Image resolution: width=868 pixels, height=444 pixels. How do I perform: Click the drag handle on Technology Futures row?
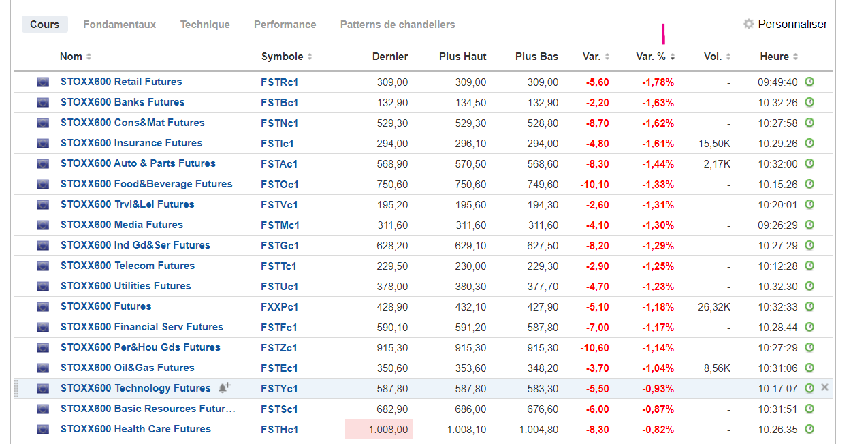point(17,389)
